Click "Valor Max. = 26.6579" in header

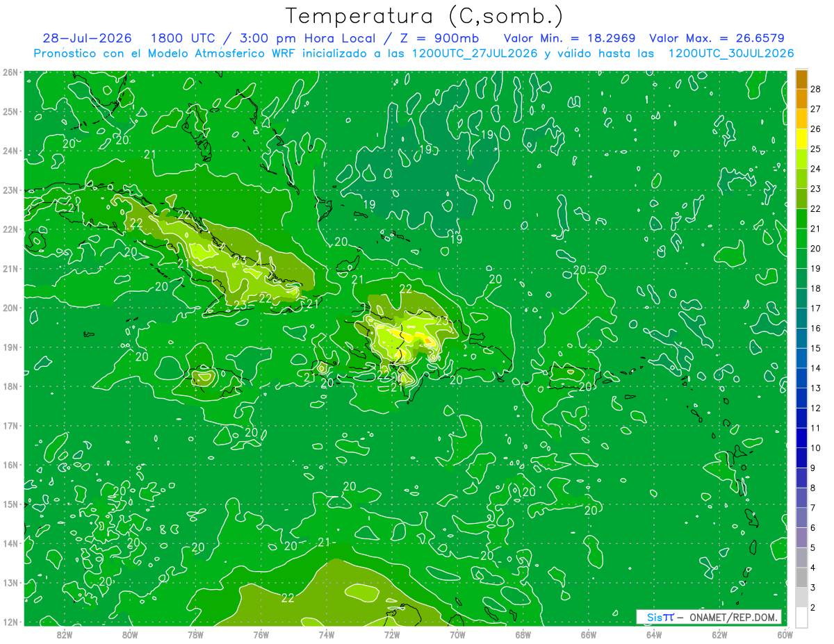(717, 38)
